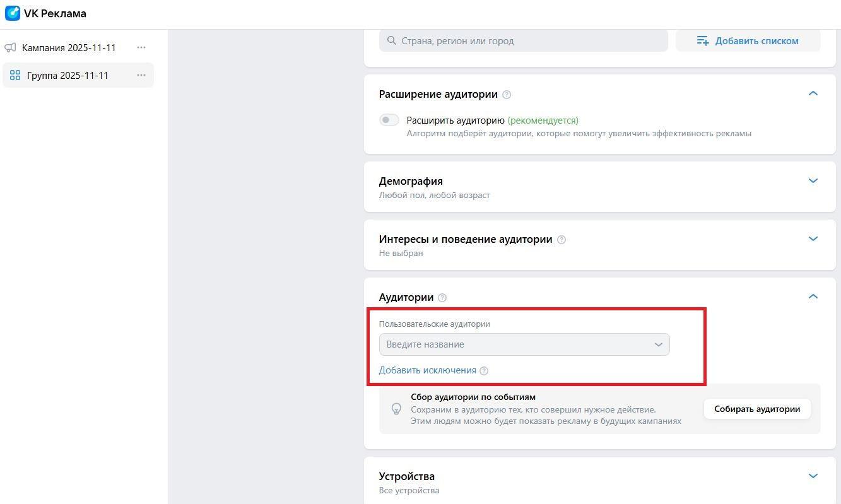Screen dimensions: 841x504
Task: Collapse the Расширение аудитории section
Action: point(813,93)
